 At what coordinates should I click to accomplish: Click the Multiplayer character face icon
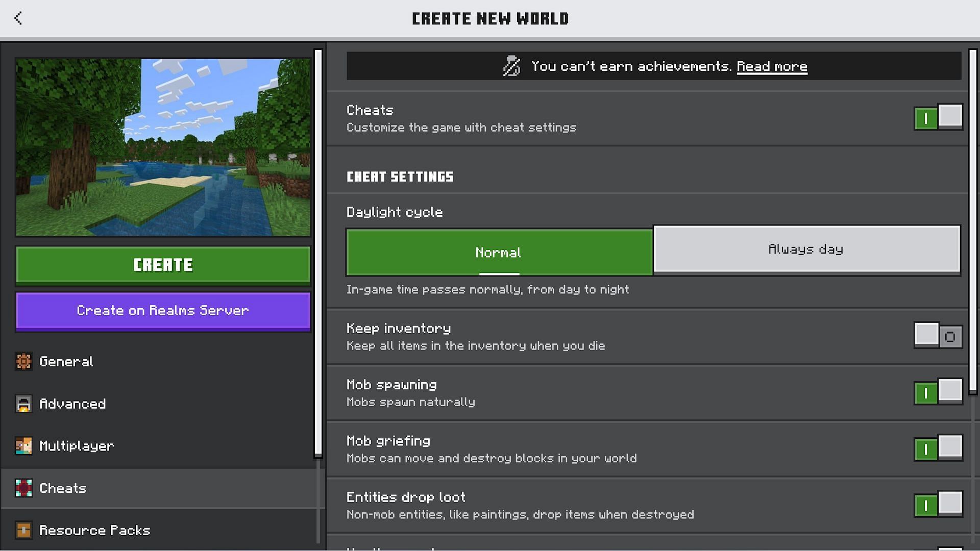pos(23,446)
